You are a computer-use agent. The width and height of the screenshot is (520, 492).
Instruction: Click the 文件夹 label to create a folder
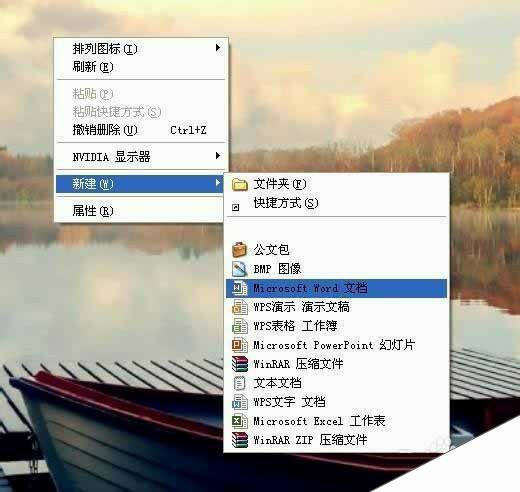pos(280,184)
